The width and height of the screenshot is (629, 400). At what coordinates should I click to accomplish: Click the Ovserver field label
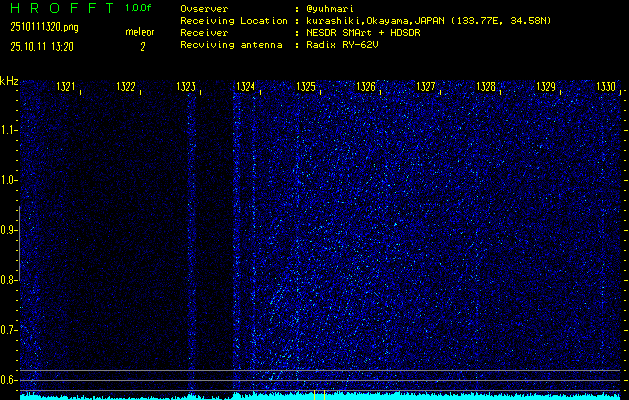point(204,9)
